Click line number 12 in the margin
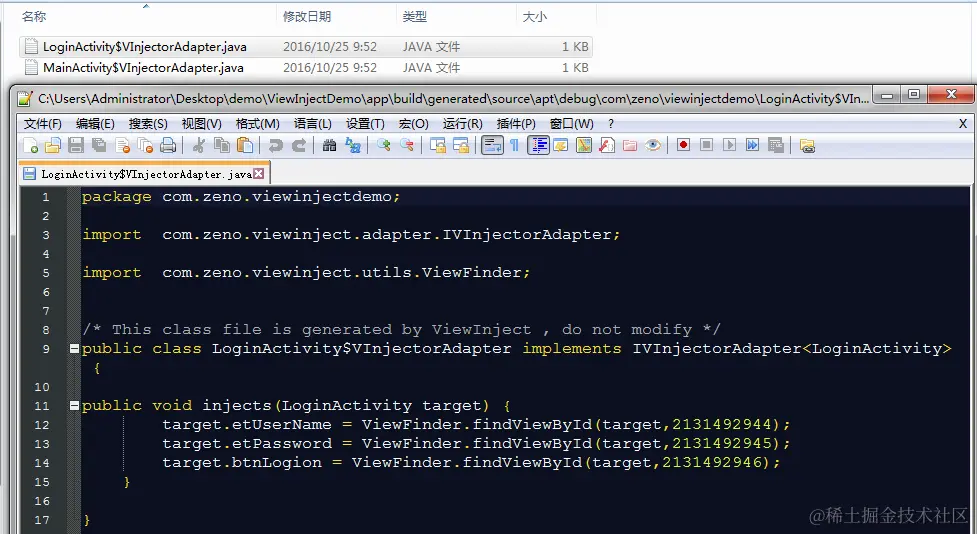 click(42, 425)
